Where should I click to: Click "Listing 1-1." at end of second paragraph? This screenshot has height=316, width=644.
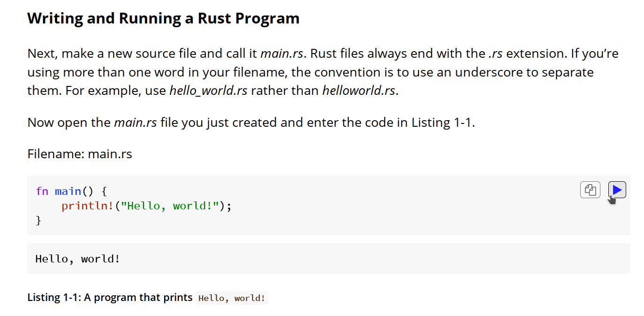(x=443, y=123)
